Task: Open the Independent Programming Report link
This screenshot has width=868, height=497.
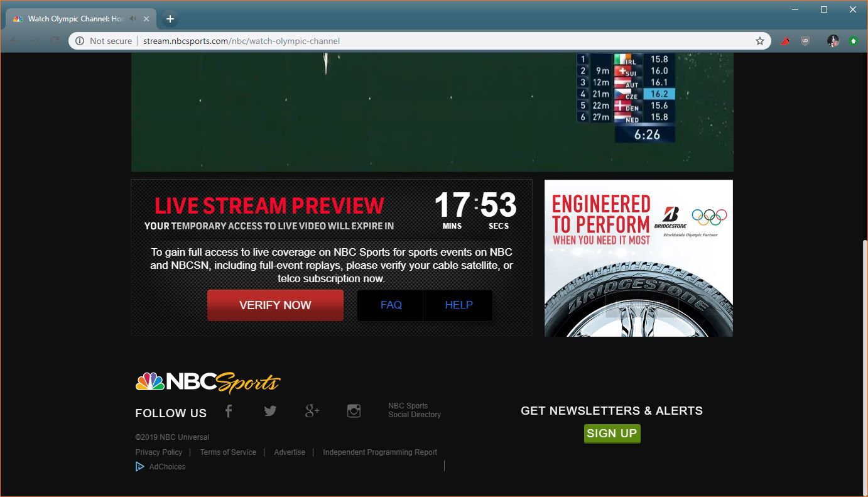Action: [380, 452]
